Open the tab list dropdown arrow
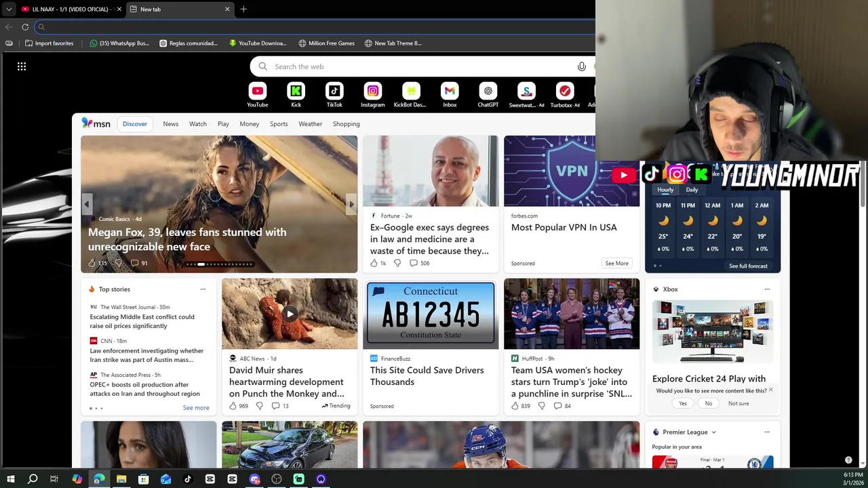Viewport: 868px width, 488px height. (x=9, y=9)
